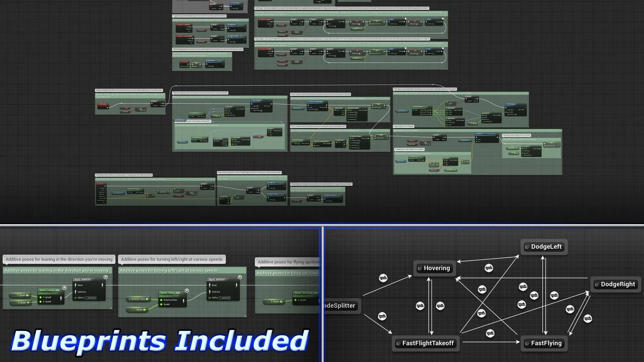Expand the circled arrow on Hover_Turns_Add node
Viewport: 644px width, 362px height.
click(x=186, y=291)
